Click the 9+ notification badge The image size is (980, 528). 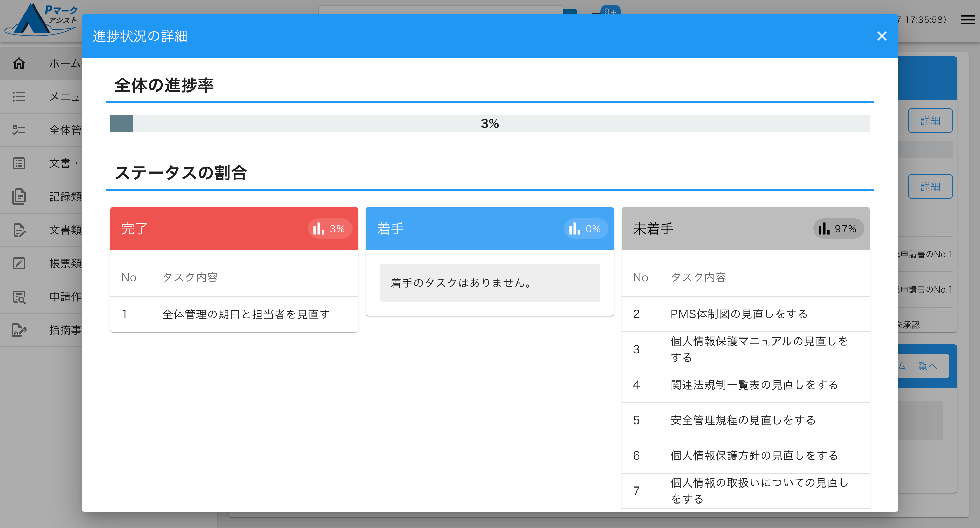pos(610,11)
